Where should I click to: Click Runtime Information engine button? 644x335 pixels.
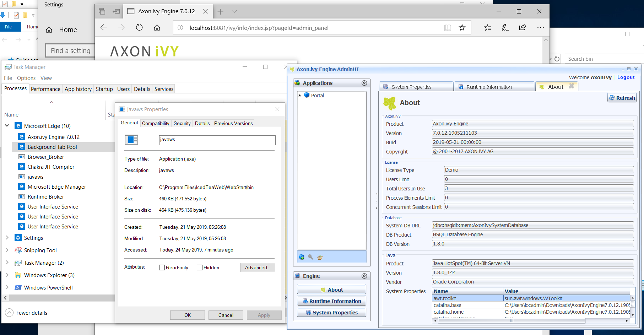coord(331,301)
